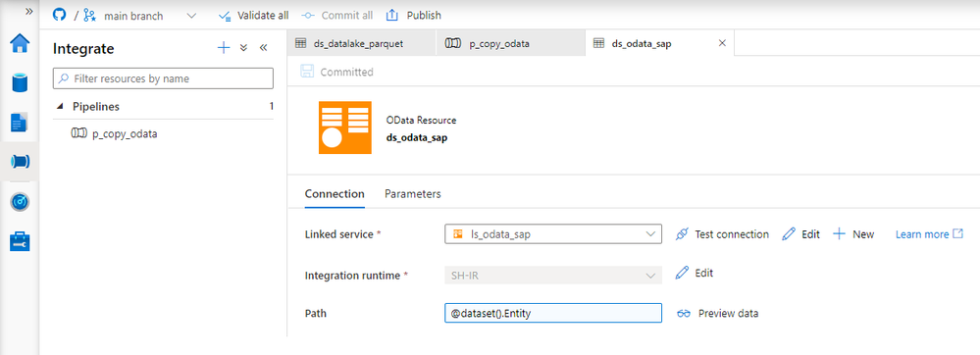980x355 pixels.
Task: Expand all resources with double chevron
Action: click(x=243, y=48)
